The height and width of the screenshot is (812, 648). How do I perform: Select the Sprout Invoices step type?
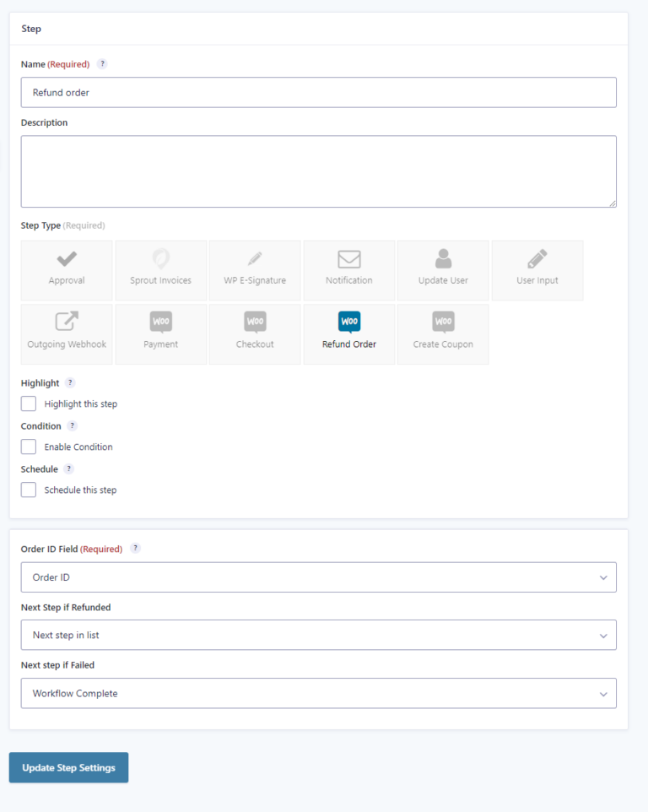click(160, 270)
